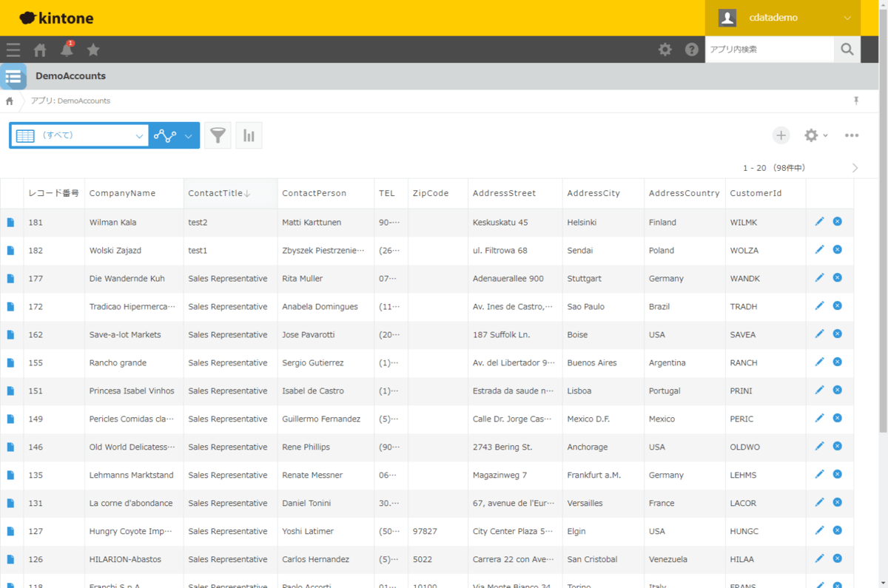Image resolution: width=888 pixels, height=588 pixels.
Task: Open the bar chart aggregate icon
Action: point(249,135)
